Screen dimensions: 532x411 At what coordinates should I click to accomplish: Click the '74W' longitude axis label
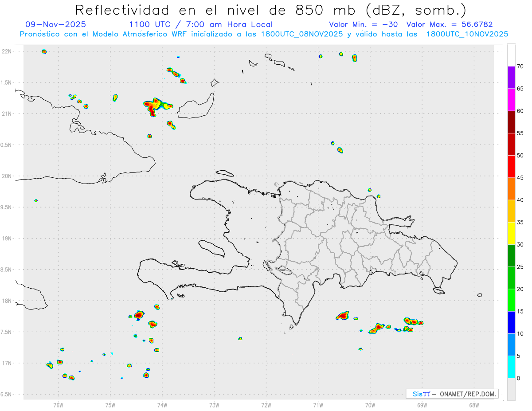tap(162, 405)
